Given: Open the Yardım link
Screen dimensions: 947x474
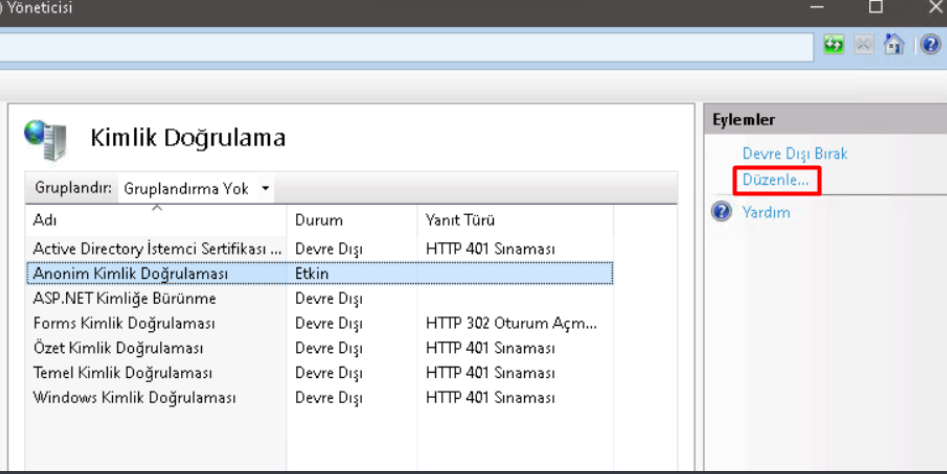Looking at the screenshot, I should [766, 212].
